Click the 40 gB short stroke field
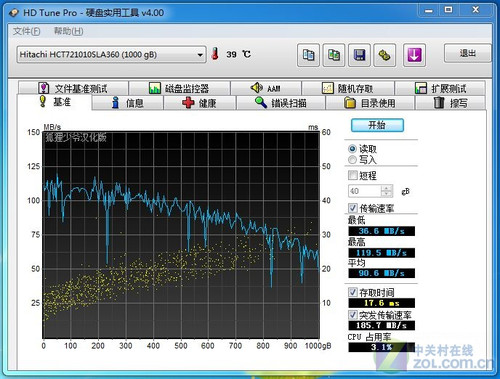Screen dimensions: 500x379 click(365, 191)
